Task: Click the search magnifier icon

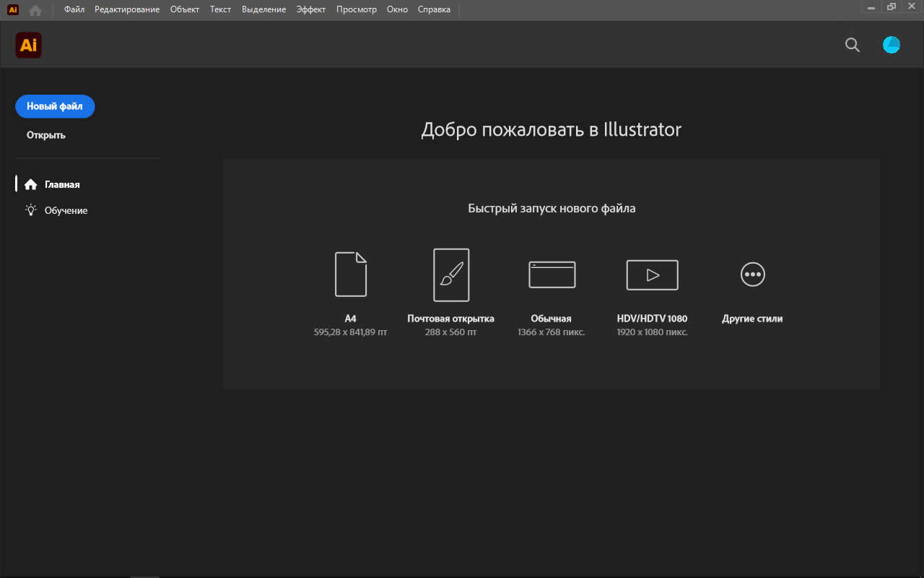Action: tap(853, 45)
